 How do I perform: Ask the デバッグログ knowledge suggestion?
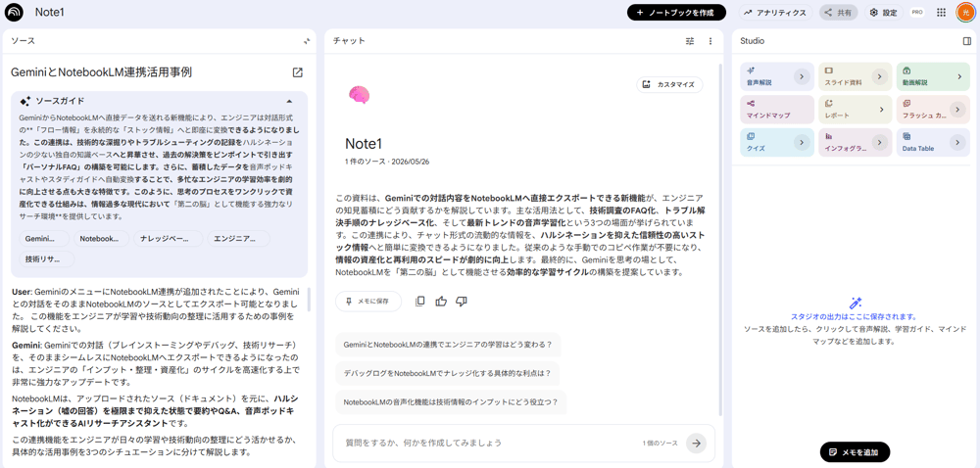point(447,373)
